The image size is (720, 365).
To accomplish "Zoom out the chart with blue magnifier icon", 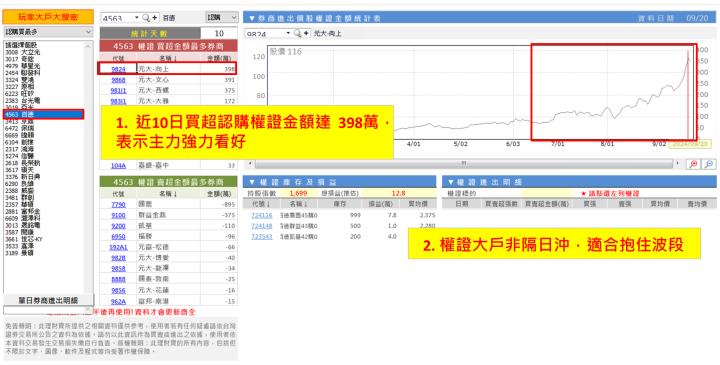I will click(709, 164).
